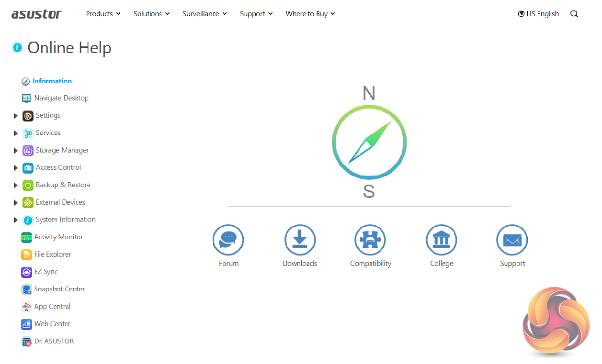Click the Online Help heading

coord(69,48)
